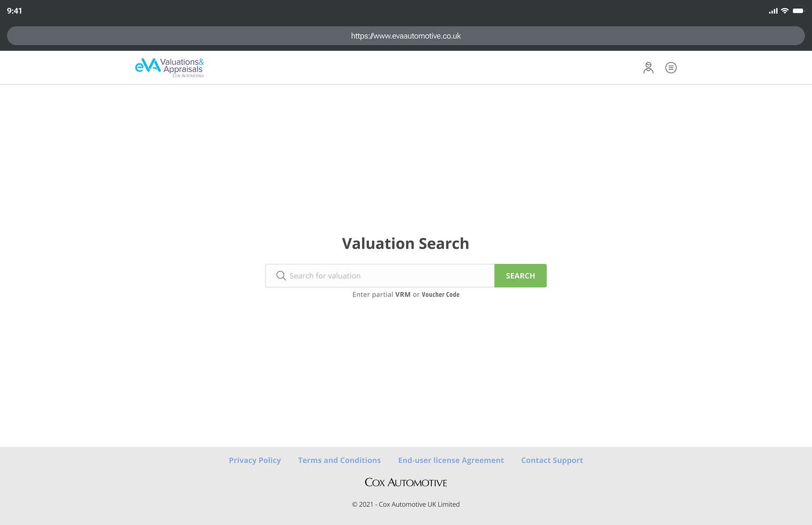Screen dimensions: 812x525
Task: Tap the Wi-Fi status icon
Action: pos(785,11)
